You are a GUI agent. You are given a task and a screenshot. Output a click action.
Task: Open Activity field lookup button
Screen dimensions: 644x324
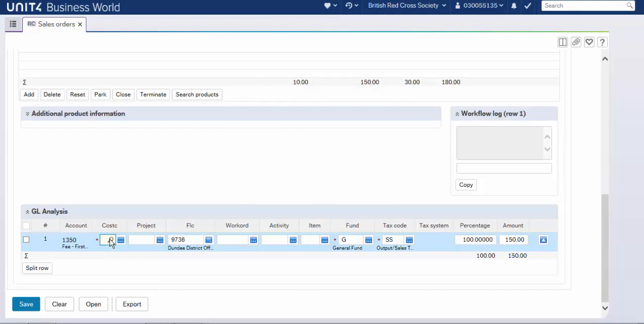pyautogui.click(x=293, y=240)
